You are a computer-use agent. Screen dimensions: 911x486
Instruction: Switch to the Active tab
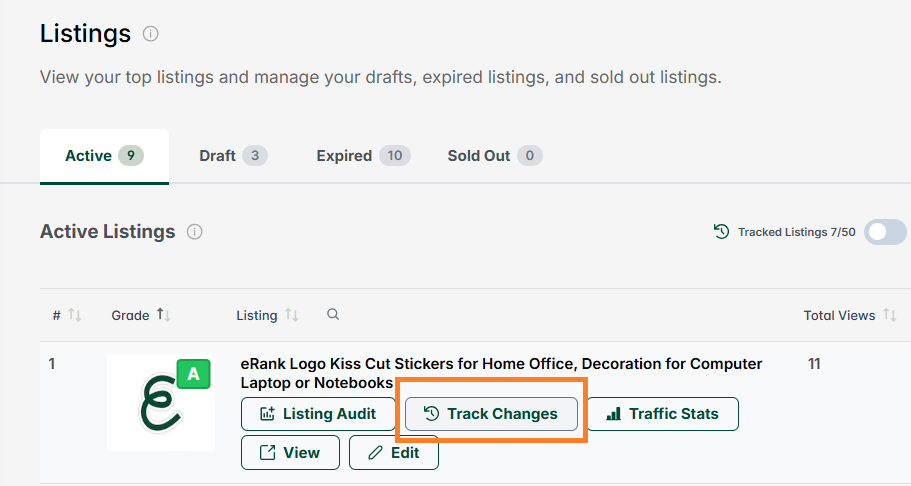click(x=105, y=156)
